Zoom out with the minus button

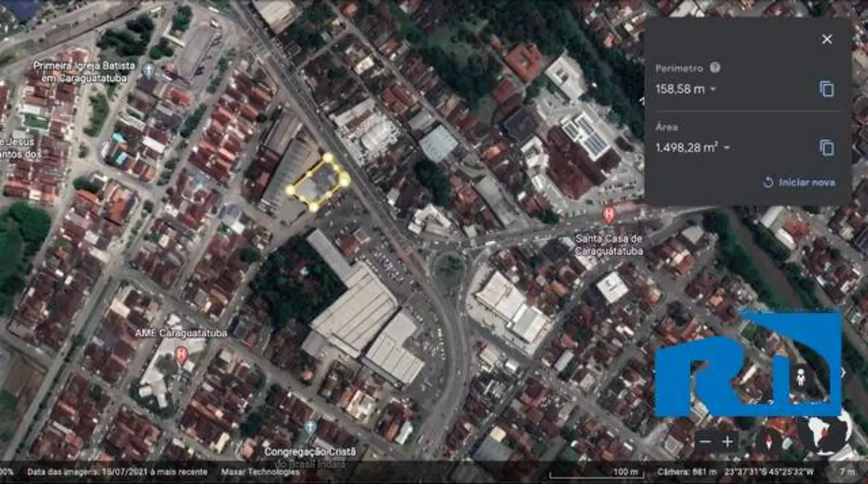[x=705, y=442]
